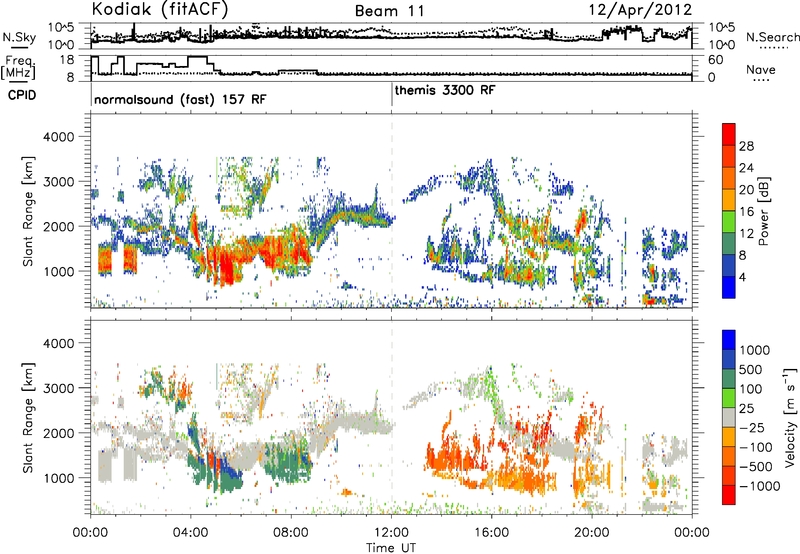Click the themis 3300 RF text

pos(444,90)
